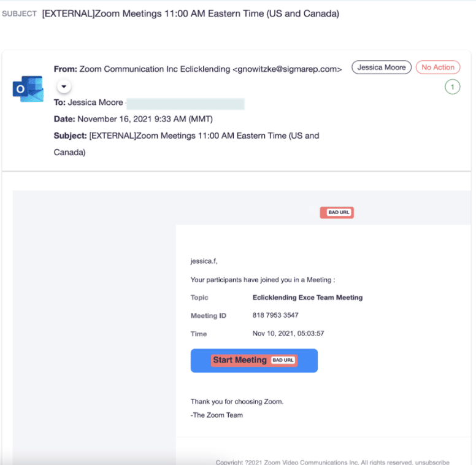Click the blue Start Meeting button

coord(254,361)
